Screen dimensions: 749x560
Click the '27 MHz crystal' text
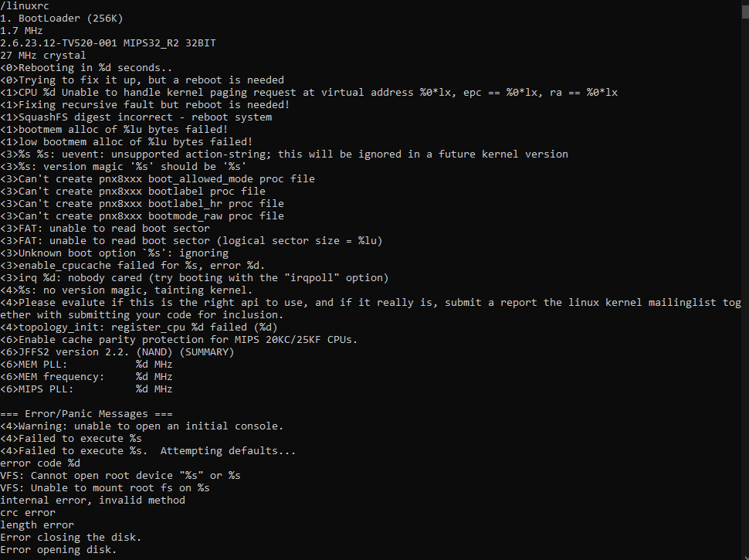click(43, 56)
